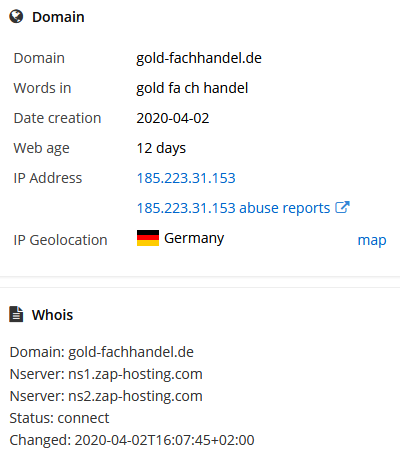
Task: Click the document icon next to Whois
Action: pyautogui.click(x=16, y=314)
